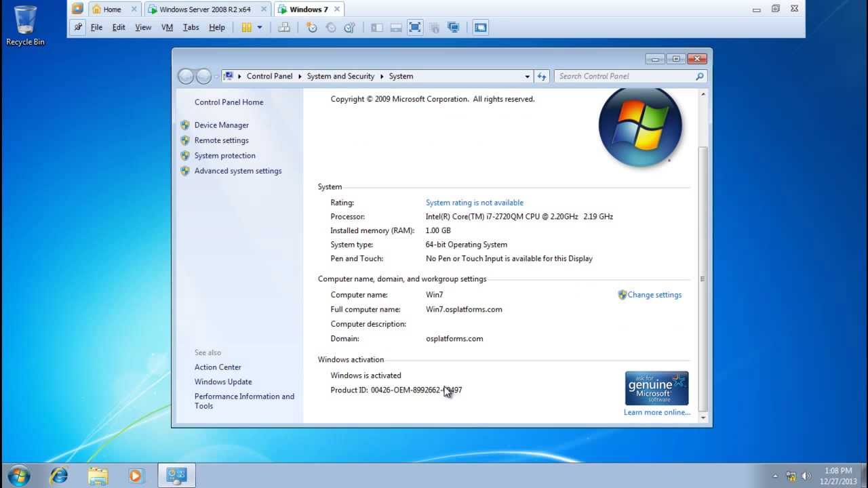Select the Windows 7 tab
868x488 pixels.
point(309,9)
